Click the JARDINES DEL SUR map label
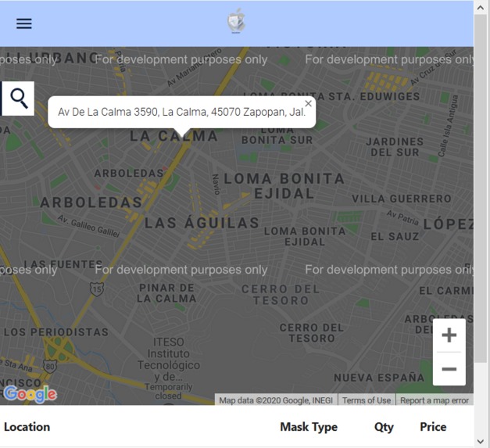Screen dimensions: 490x448 coord(395,147)
